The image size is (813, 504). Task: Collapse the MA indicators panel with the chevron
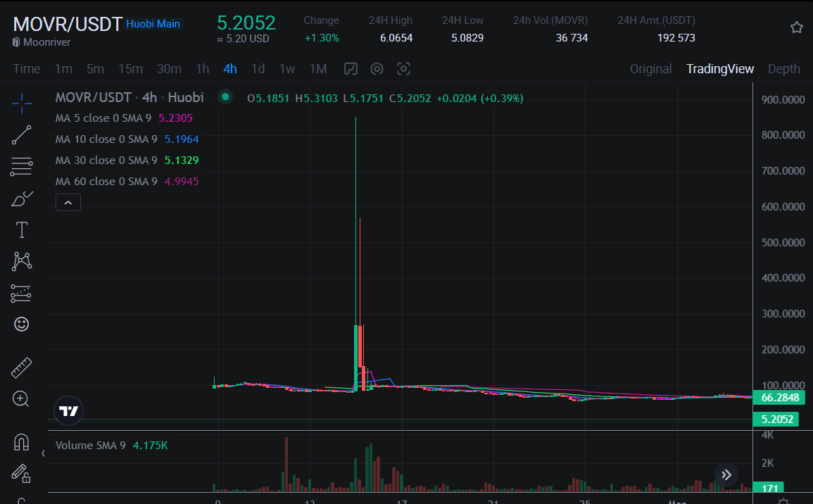point(68,202)
